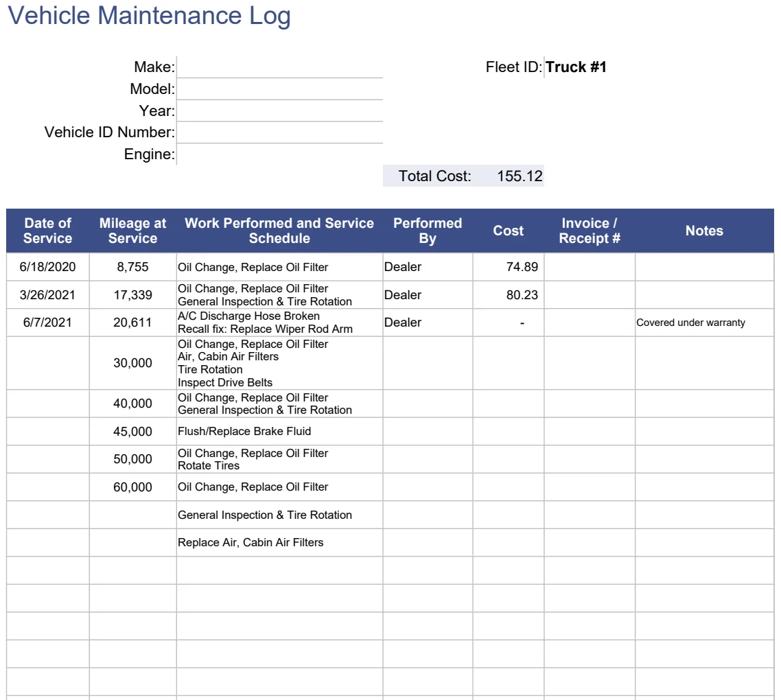Click the cost cell 74.89
Screen dimensions: 781x700
[x=508, y=267]
